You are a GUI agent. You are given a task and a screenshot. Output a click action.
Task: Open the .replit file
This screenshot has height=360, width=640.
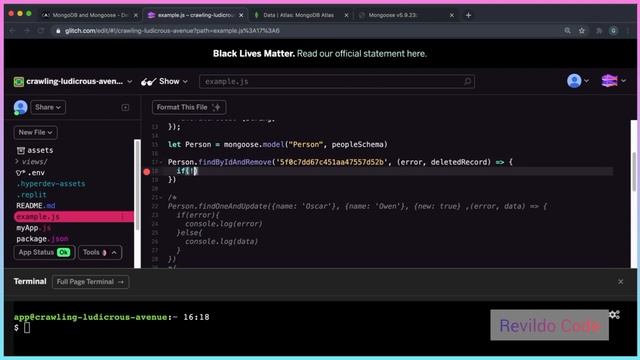[x=31, y=195]
